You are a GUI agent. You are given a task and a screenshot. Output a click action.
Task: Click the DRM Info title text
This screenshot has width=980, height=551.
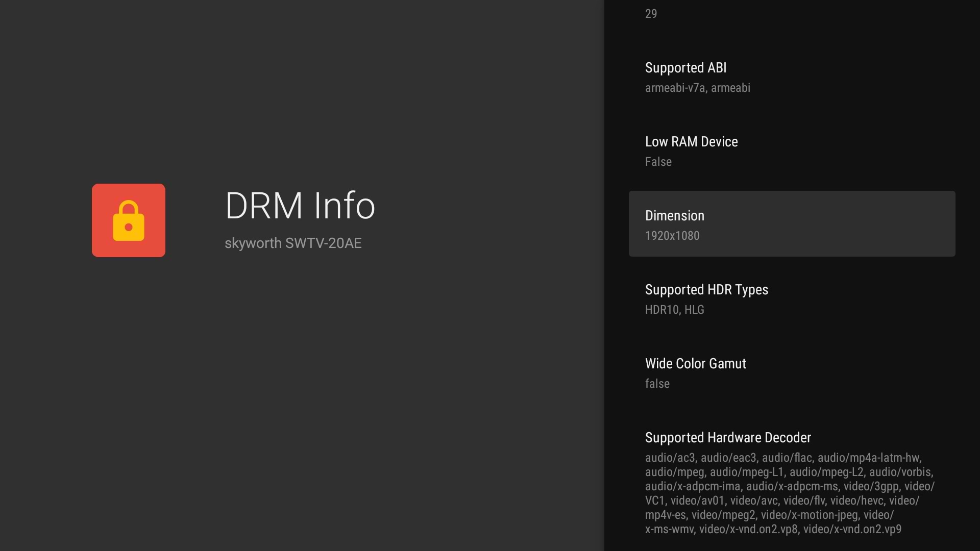(x=300, y=206)
